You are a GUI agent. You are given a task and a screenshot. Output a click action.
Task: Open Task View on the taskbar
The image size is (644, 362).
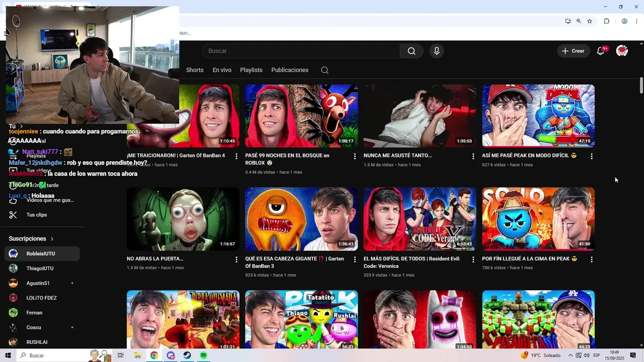pos(121,355)
